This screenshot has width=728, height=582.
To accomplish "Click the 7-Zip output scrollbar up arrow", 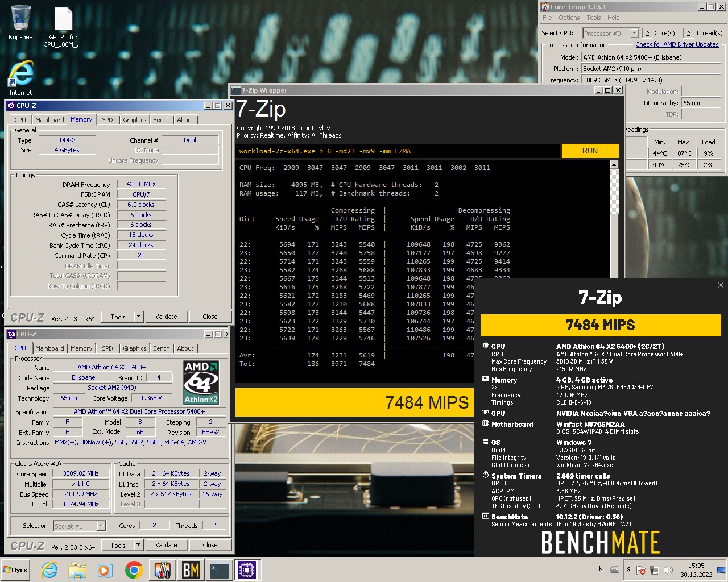I will coord(614,165).
